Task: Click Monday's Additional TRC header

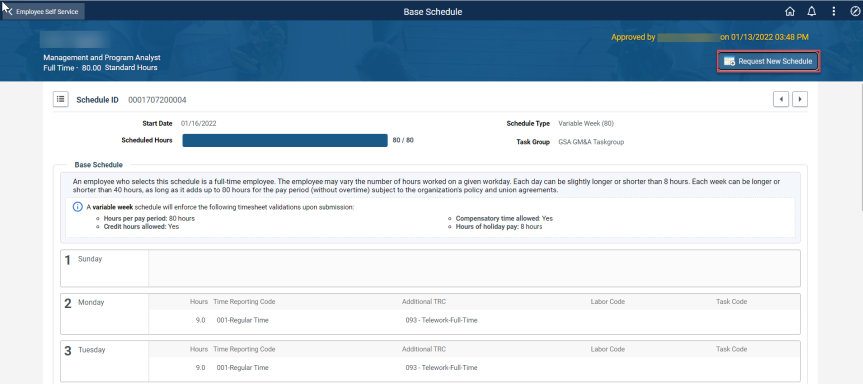Action: pos(424,302)
